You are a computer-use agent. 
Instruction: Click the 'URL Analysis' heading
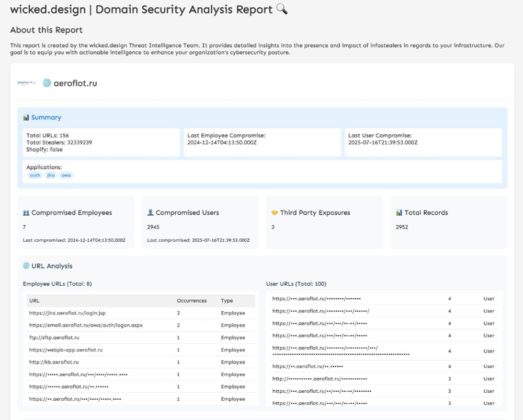(x=52, y=266)
